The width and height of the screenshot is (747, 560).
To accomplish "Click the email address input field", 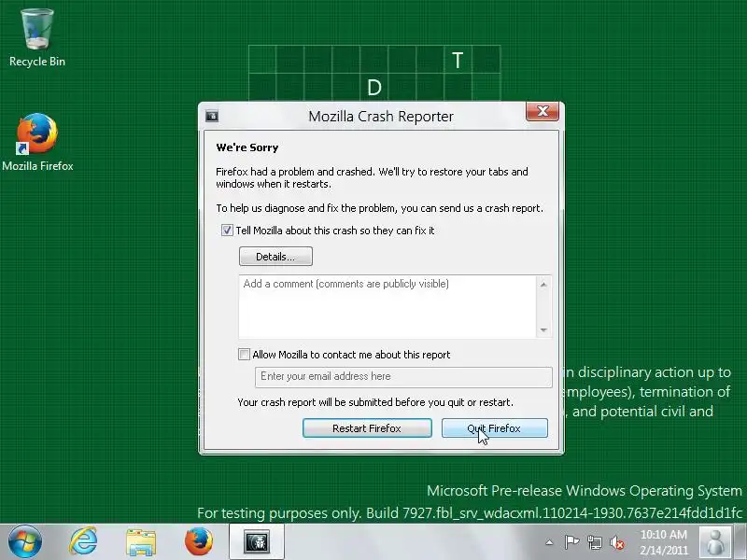I will click(403, 376).
